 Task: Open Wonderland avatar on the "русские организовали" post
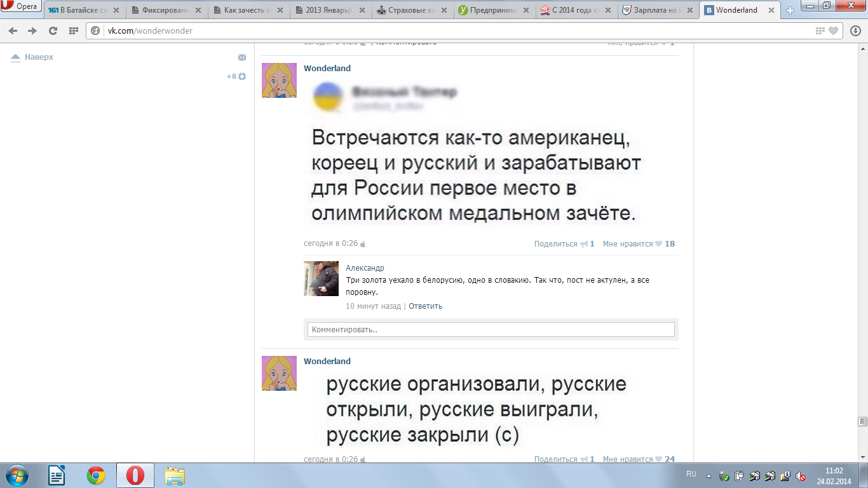[x=279, y=373]
